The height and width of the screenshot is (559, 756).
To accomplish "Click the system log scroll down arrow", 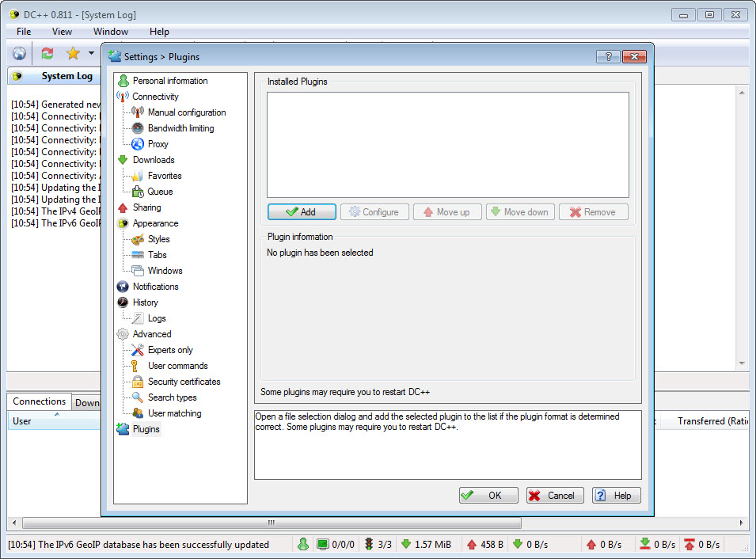I will pos(742,363).
